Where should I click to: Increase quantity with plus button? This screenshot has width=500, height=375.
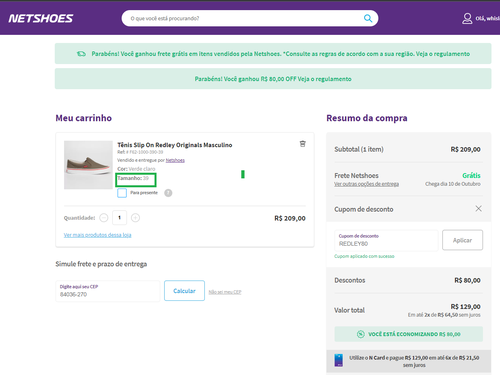[x=135, y=218]
